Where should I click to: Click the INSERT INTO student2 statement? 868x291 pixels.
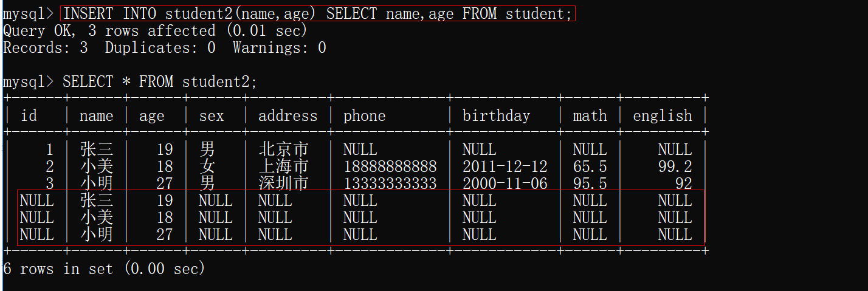click(317, 13)
